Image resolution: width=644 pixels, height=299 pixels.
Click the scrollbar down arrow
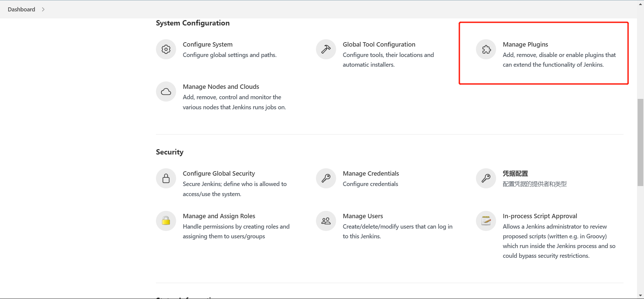click(641, 295)
